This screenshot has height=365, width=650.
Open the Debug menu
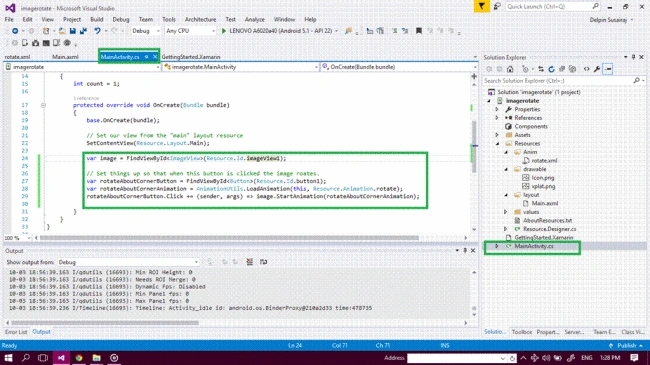121,19
